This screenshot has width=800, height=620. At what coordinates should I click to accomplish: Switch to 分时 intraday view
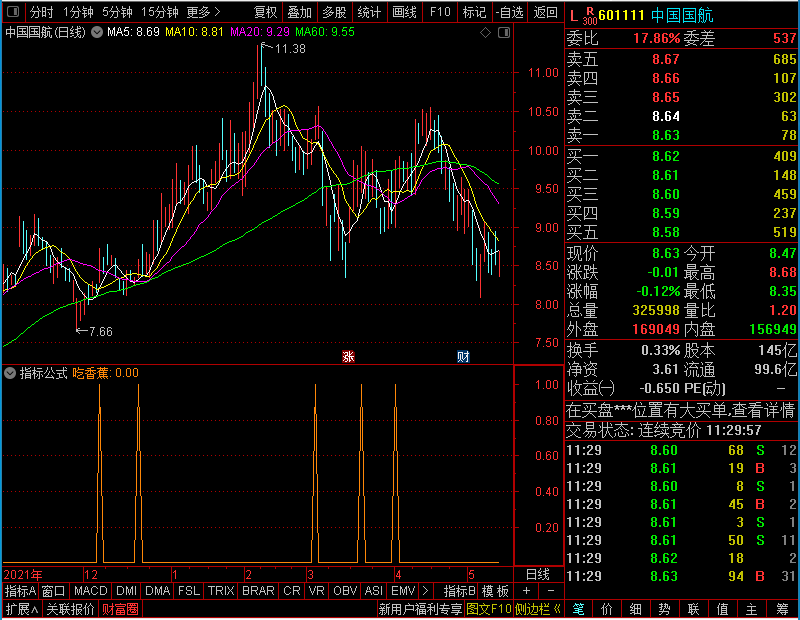click(x=41, y=12)
